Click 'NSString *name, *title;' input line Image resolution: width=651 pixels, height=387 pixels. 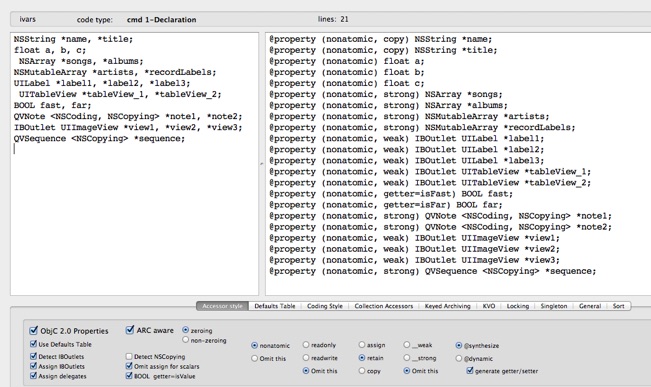[x=73, y=39]
